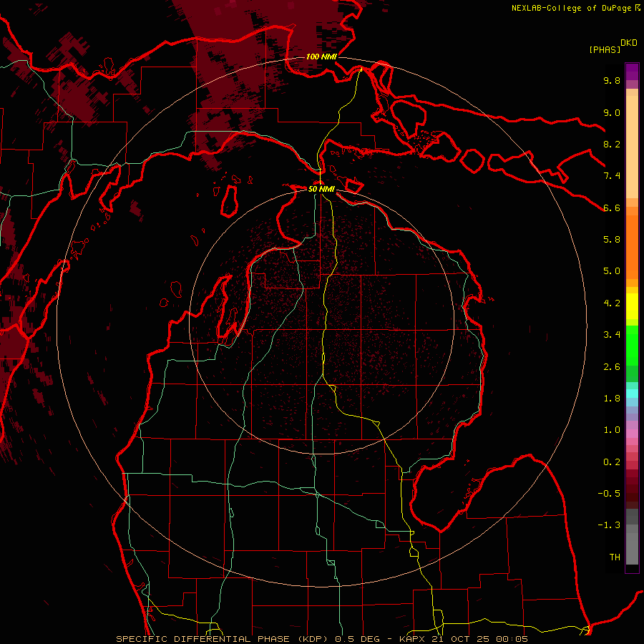Screen dimensions: 644x644
Task: Click the -0.5 scale value
Action: coord(609,494)
